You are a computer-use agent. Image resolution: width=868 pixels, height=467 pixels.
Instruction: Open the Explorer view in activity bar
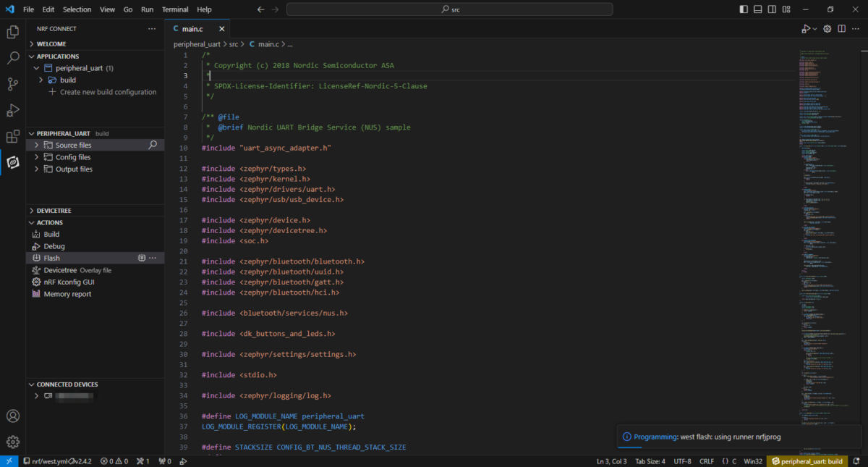pyautogui.click(x=12, y=32)
